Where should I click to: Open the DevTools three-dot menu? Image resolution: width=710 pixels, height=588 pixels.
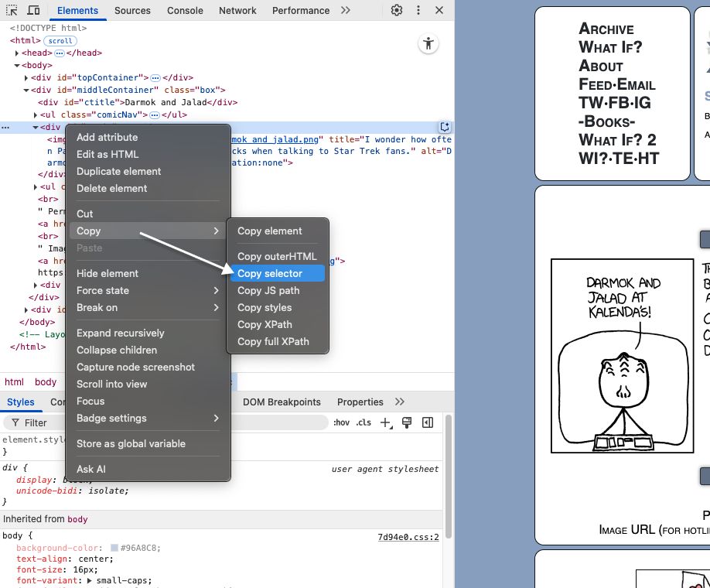pyautogui.click(x=418, y=10)
